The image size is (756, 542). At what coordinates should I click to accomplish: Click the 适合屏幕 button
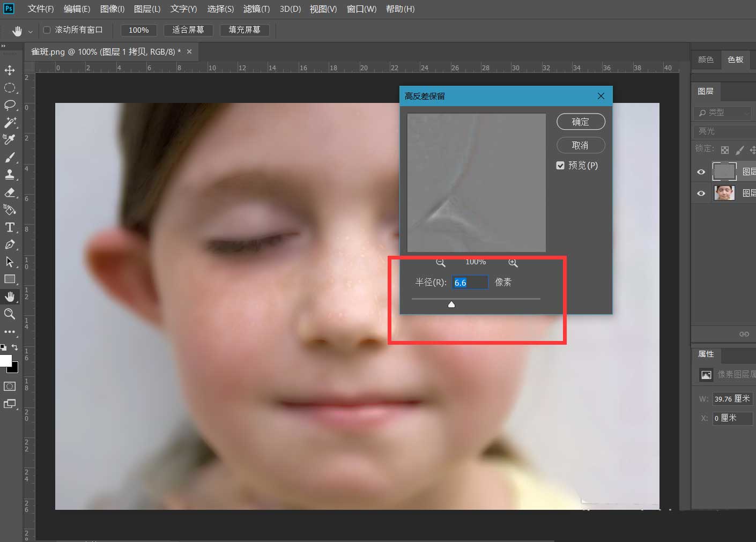click(x=188, y=30)
